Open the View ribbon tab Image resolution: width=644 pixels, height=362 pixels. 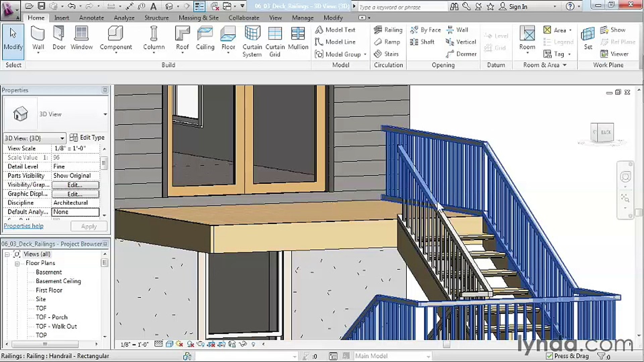275,18
